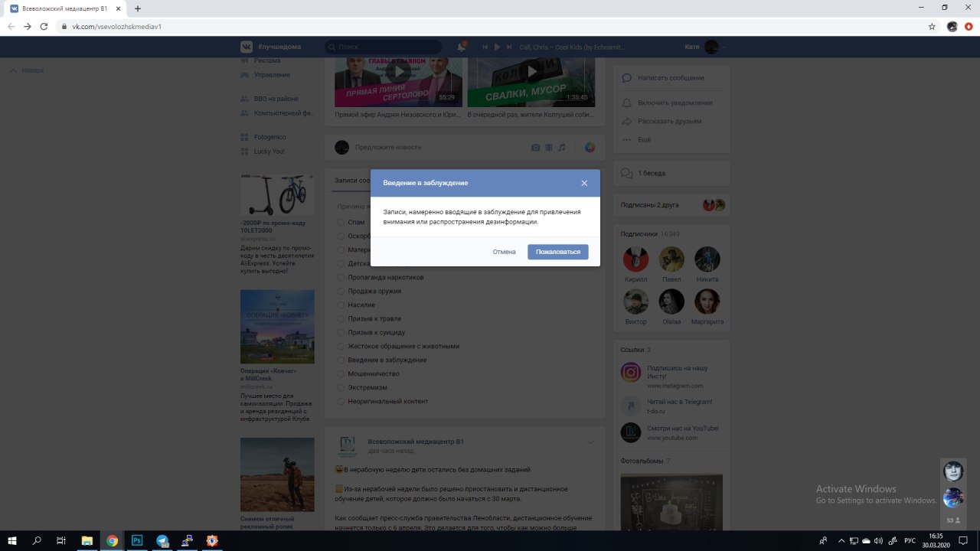
Task: Open the contacts counter showing 53
Action: [x=953, y=520]
